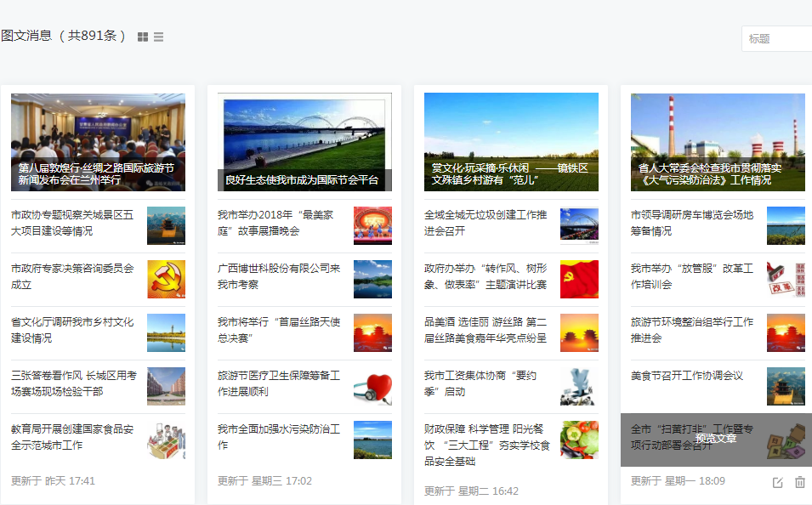Open article 广西博世科股份有限公司来我市考察
The image size is (812, 505).
coord(279,276)
